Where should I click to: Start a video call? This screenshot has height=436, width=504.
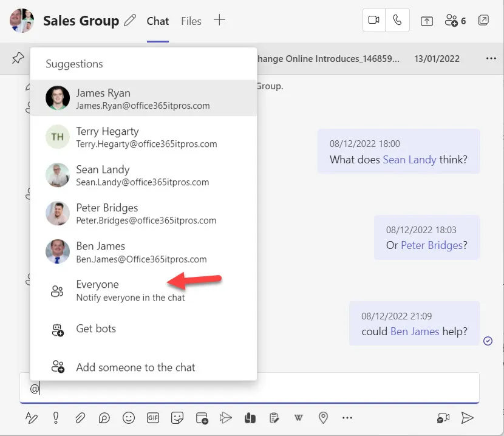pos(374,20)
